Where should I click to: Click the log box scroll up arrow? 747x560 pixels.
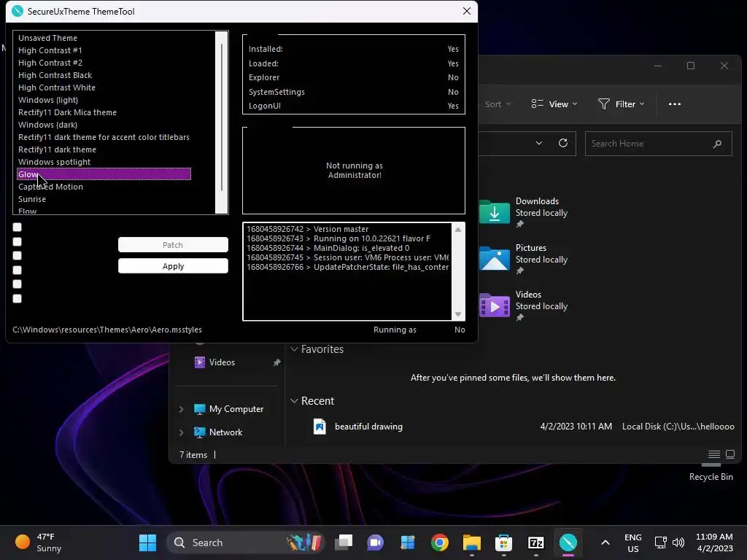point(458,230)
